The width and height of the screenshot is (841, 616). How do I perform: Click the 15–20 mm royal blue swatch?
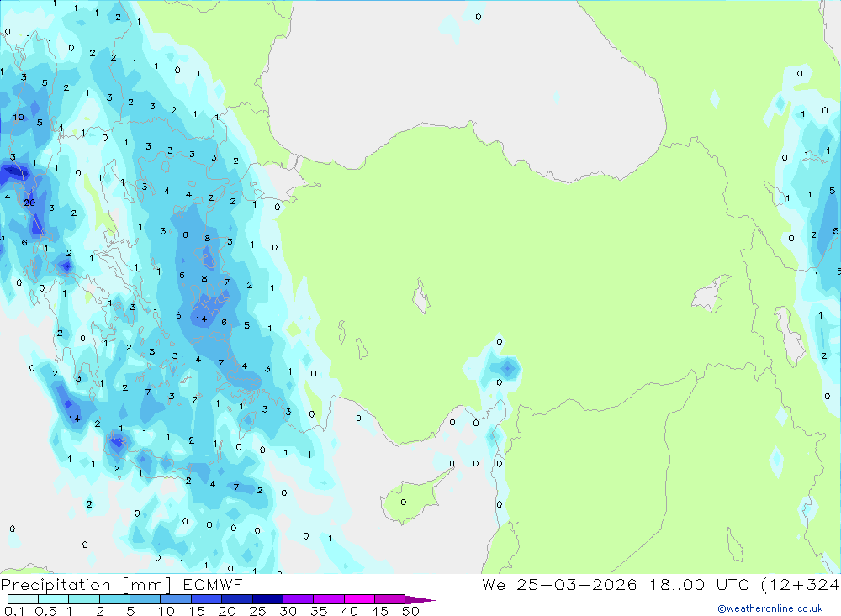coord(207,599)
